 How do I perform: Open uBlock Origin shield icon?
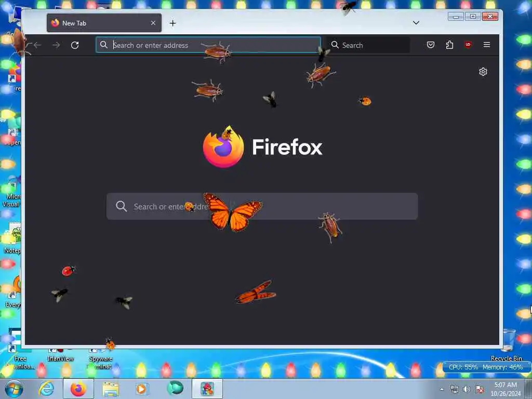[x=468, y=45]
